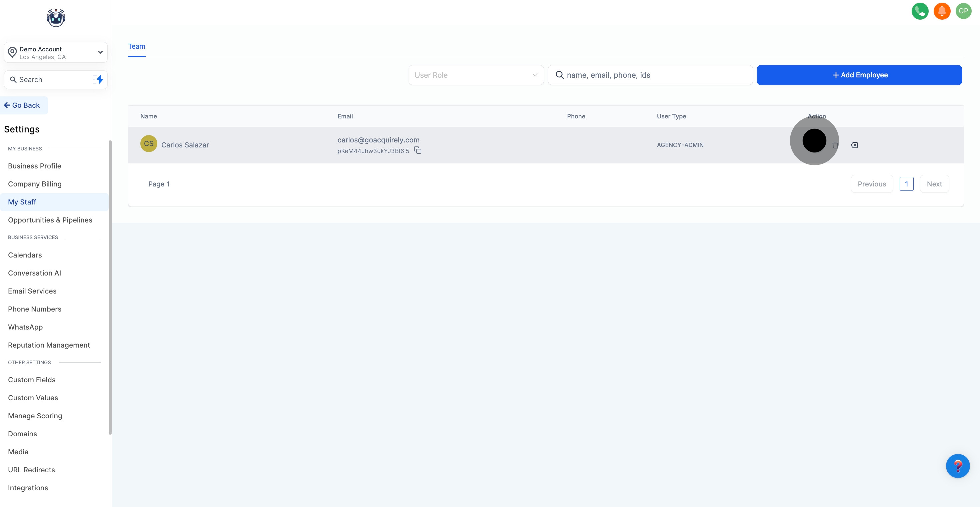Viewport: 980px width, 507px height.
Task: Click the Next pagination button
Action: point(934,184)
